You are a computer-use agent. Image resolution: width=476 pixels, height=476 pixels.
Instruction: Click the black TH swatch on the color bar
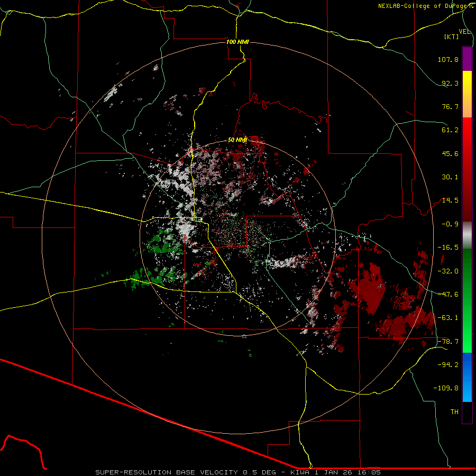click(x=467, y=413)
